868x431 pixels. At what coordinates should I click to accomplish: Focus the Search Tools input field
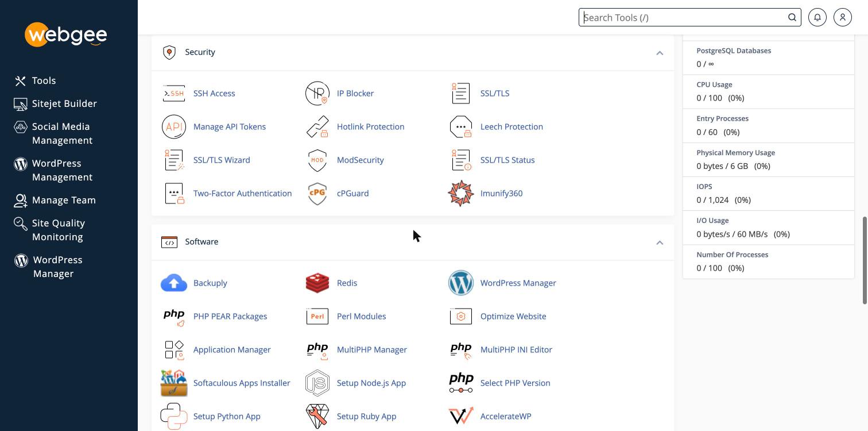pyautogui.click(x=689, y=17)
